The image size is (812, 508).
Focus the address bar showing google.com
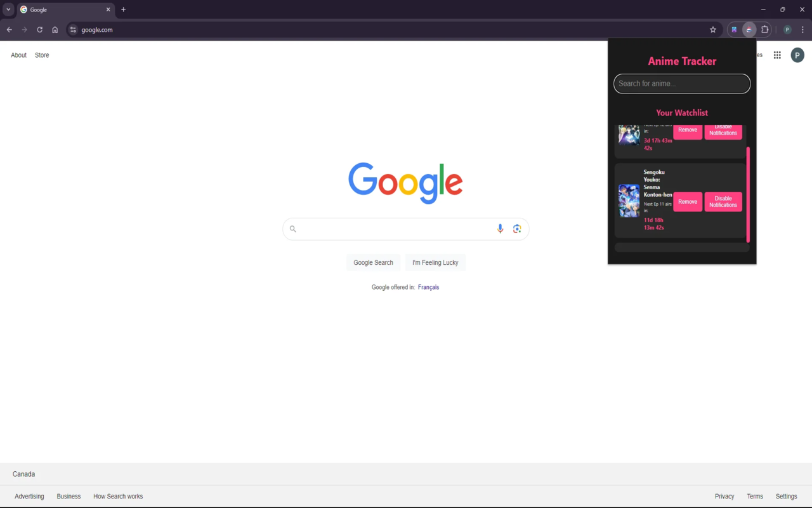click(x=393, y=30)
